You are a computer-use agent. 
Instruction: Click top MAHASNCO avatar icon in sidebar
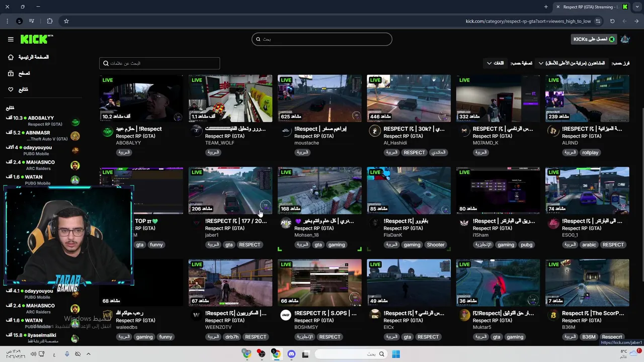coord(75,165)
